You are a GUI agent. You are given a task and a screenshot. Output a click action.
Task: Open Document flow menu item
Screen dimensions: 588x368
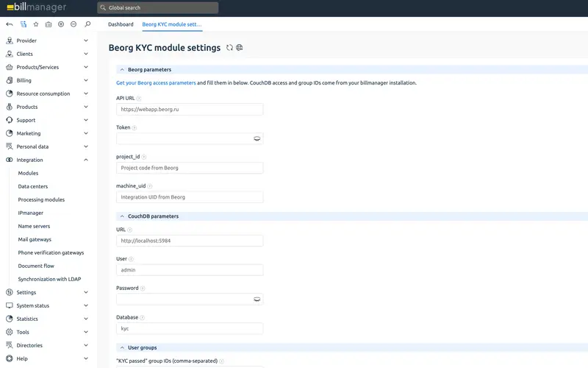(x=36, y=266)
